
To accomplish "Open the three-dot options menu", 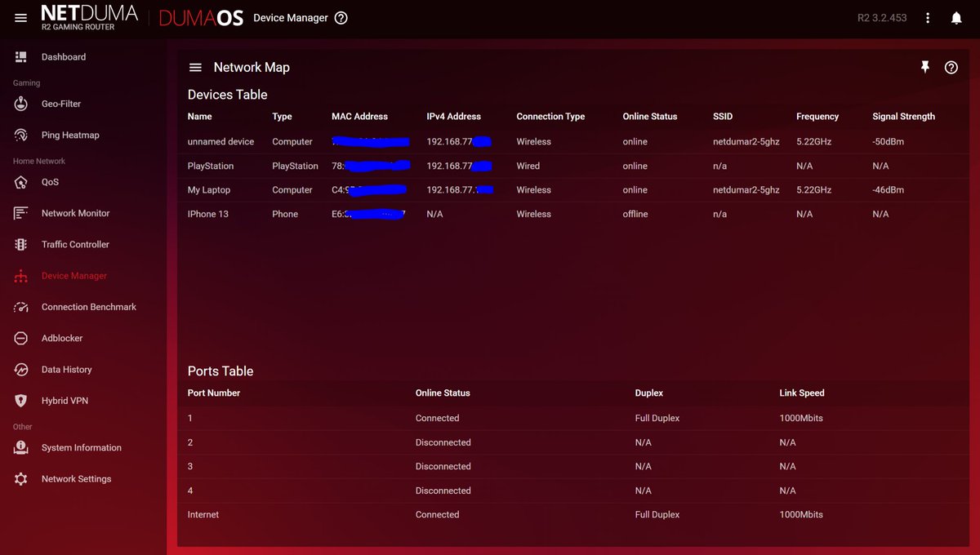I will point(928,18).
